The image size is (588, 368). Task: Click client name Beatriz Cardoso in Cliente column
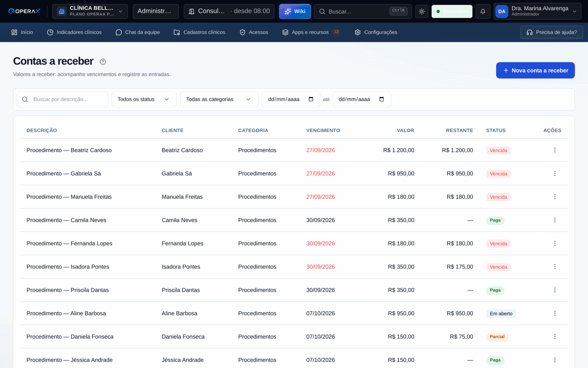point(182,150)
